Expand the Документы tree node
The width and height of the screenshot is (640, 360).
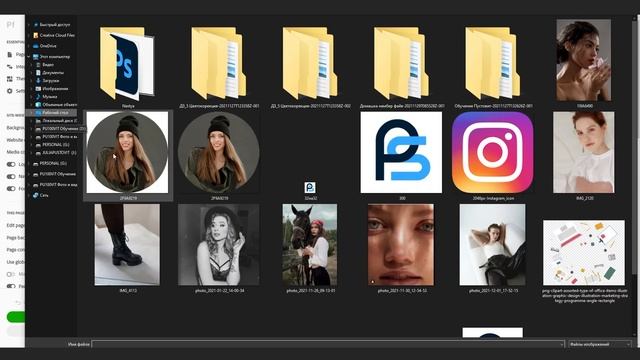pos(32,73)
